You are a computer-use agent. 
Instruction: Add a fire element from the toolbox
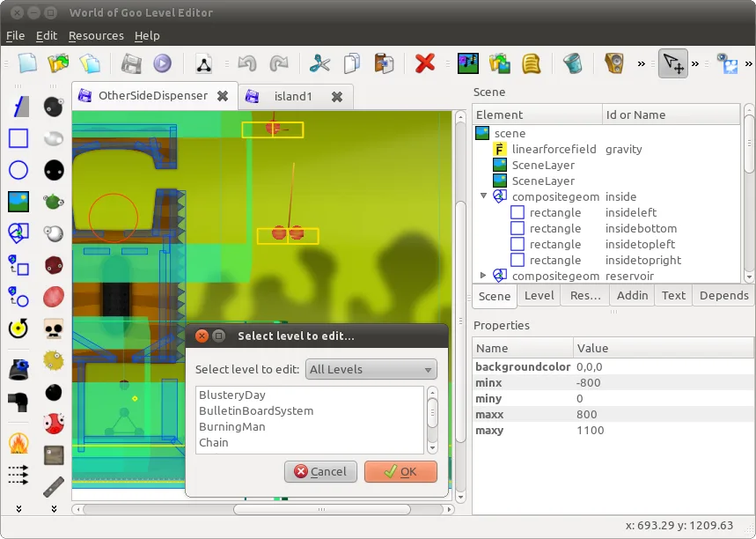[18, 442]
